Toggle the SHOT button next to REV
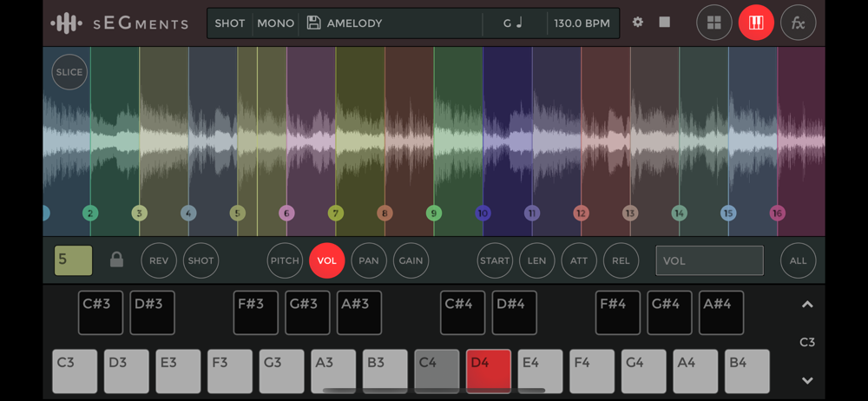The width and height of the screenshot is (868, 401). click(x=201, y=260)
